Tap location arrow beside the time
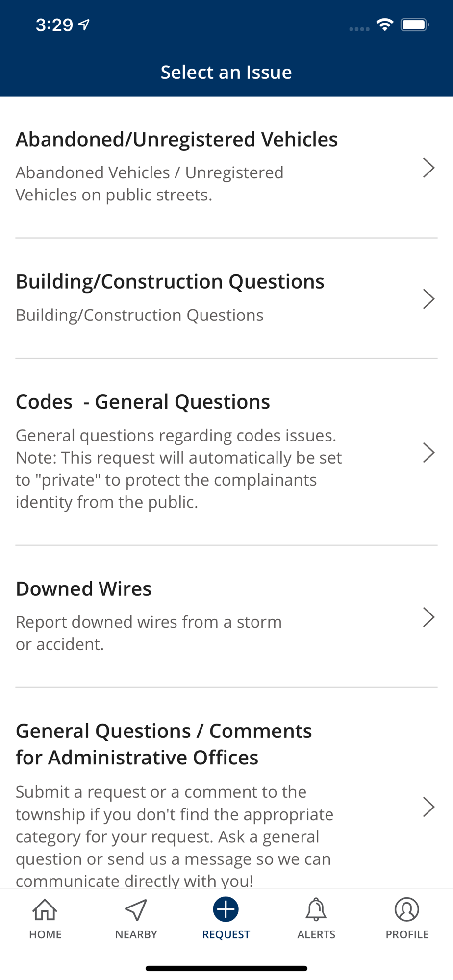The height and width of the screenshot is (980, 453). pyautogui.click(x=84, y=24)
